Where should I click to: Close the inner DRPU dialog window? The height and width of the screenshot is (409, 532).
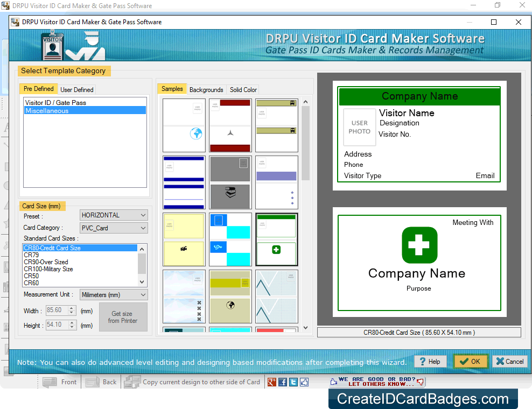(519, 22)
